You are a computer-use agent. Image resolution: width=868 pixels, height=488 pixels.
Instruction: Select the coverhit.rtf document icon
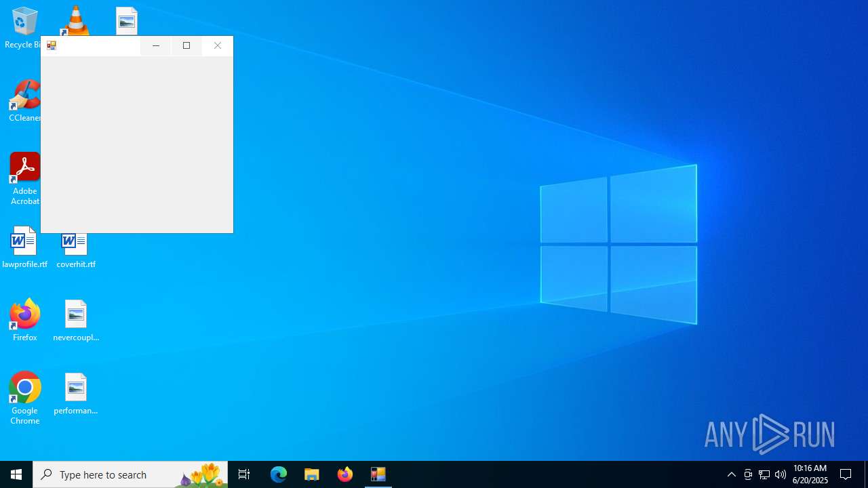click(76, 251)
